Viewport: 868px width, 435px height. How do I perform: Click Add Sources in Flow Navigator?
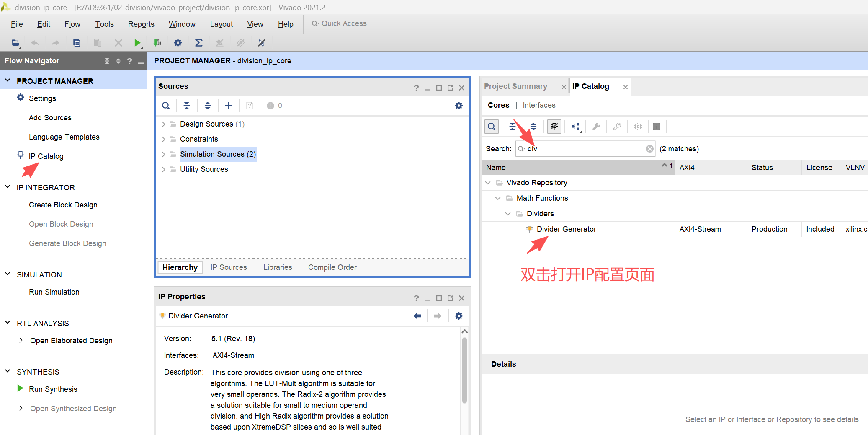coord(50,118)
